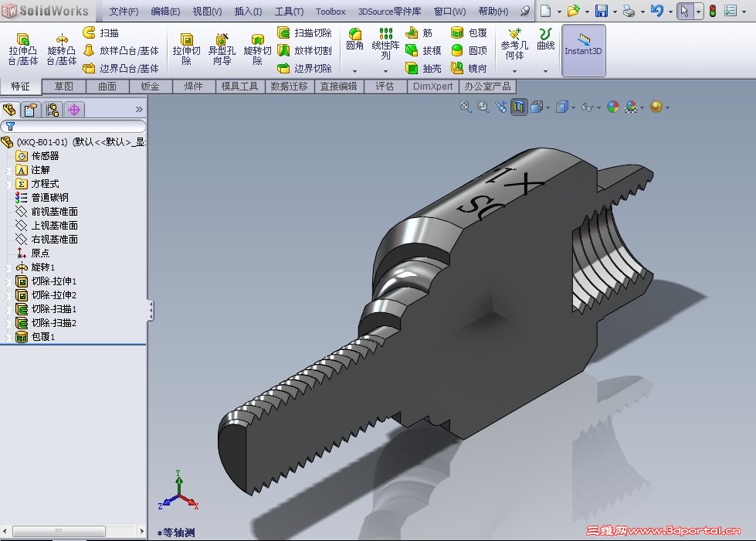This screenshot has width=756, height=541.
Task: Expand the 包覆1 feature node
Action: [7, 337]
